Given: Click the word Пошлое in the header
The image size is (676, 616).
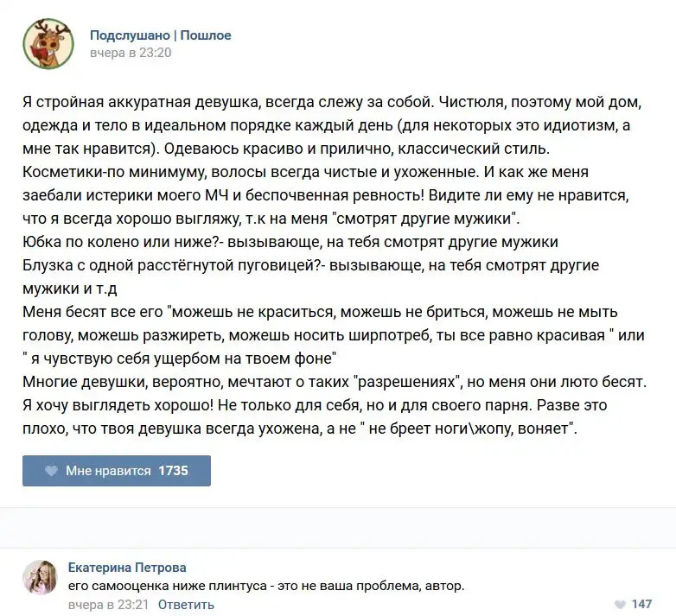Looking at the screenshot, I should point(206,35).
